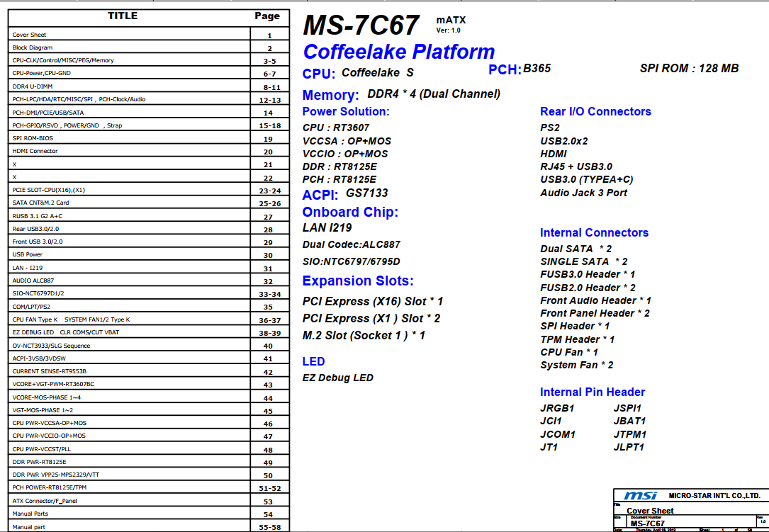This screenshot has width=769, height=532.
Task: Click the 'Front USB 3.0/2.0' row
Action: coord(149,242)
